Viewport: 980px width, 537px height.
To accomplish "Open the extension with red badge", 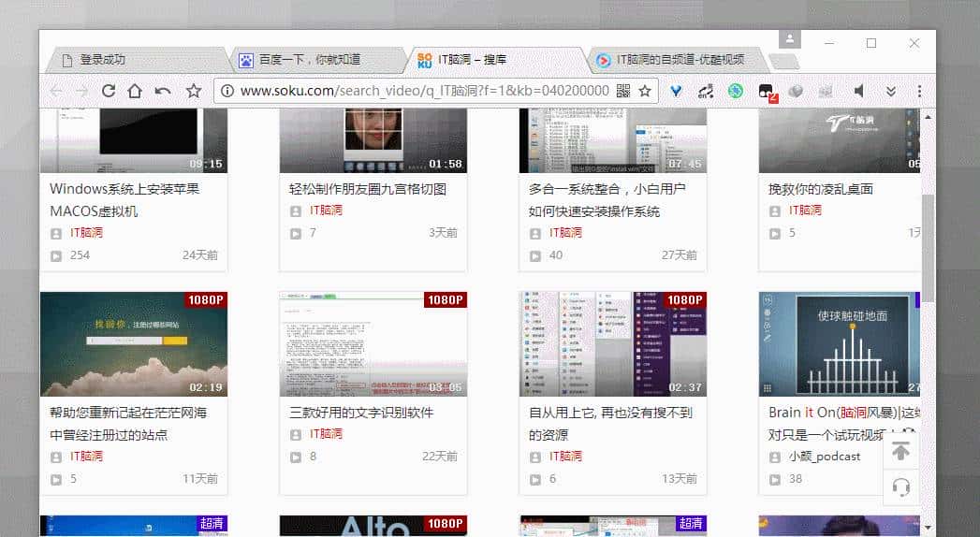I will click(767, 93).
